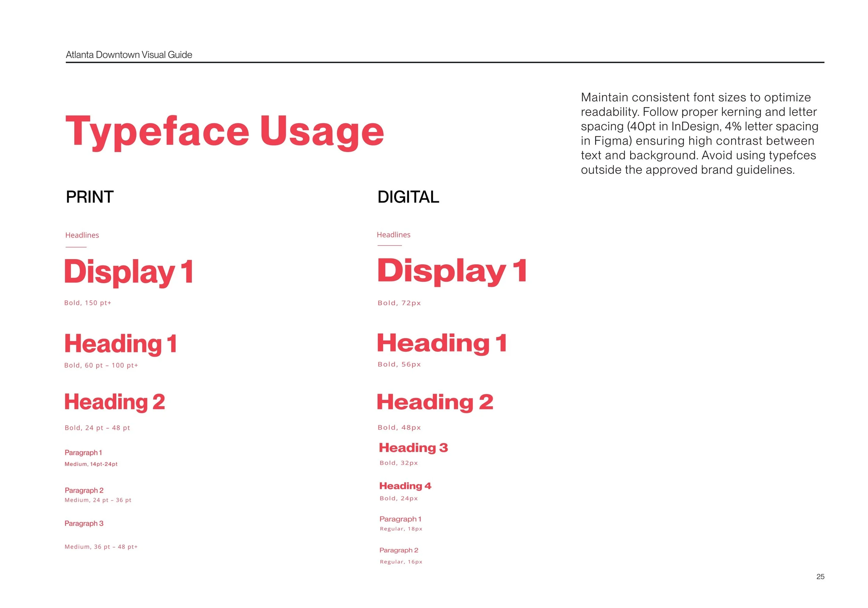Select Display 1 under the DIGITAL column
Image resolution: width=868 pixels, height=608 pixels.
click(452, 271)
